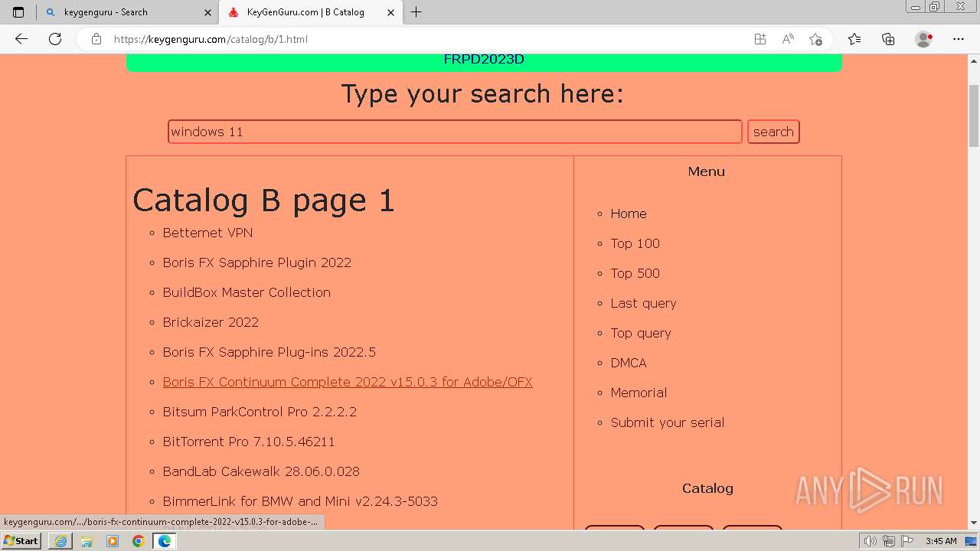Image resolution: width=980 pixels, height=551 pixels.
Task: Launch Chrome from the taskbar
Action: [138, 541]
